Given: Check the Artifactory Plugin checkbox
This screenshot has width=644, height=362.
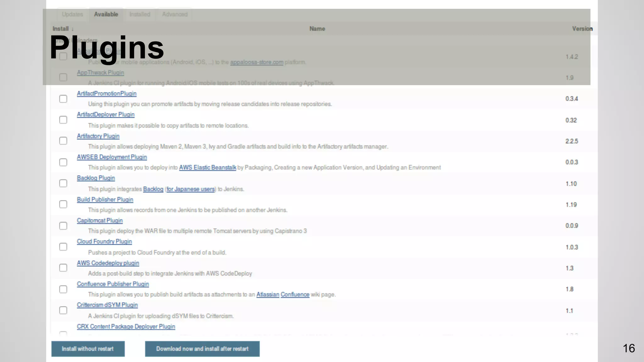Looking at the screenshot, I should [63, 141].
